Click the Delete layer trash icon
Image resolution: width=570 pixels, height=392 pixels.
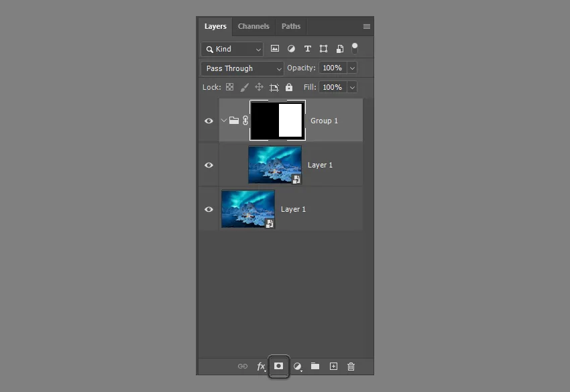coord(351,367)
